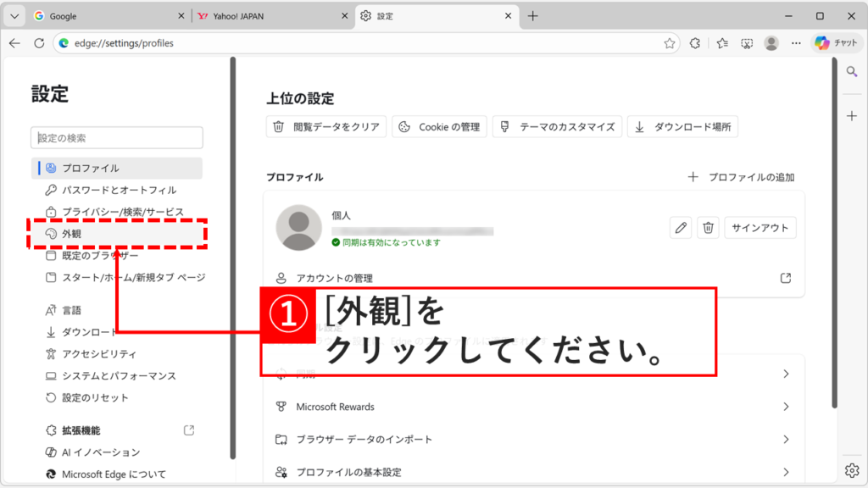Click the 設定の検索 search field

click(116, 137)
